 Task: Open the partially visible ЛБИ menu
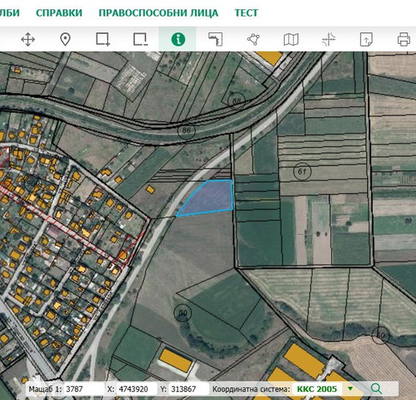[10, 13]
